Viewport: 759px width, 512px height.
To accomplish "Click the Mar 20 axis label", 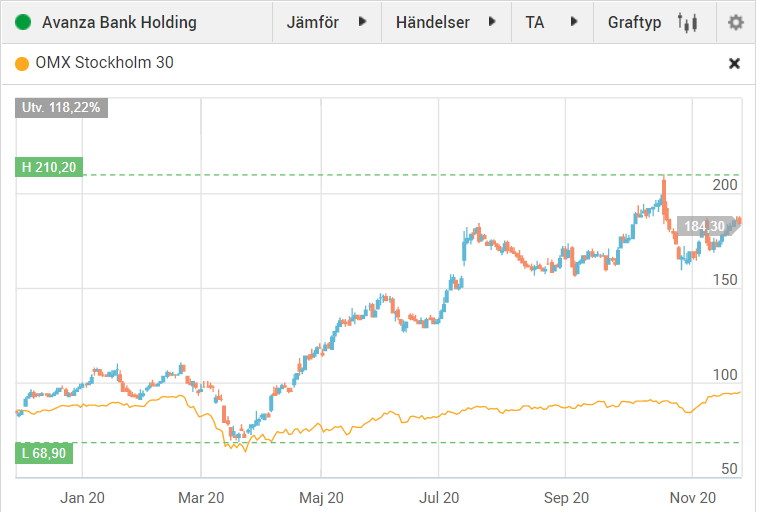I will click(201, 497).
